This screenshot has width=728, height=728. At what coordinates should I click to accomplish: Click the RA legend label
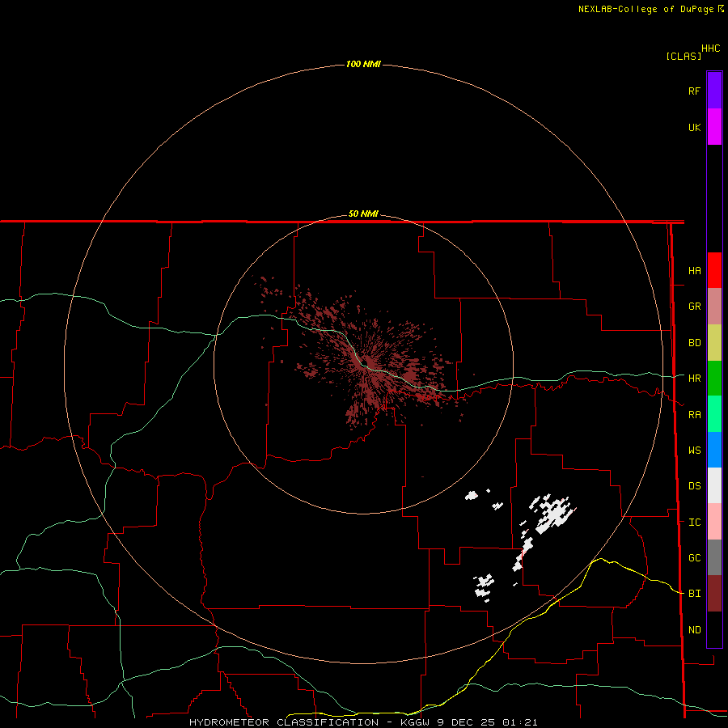point(694,415)
